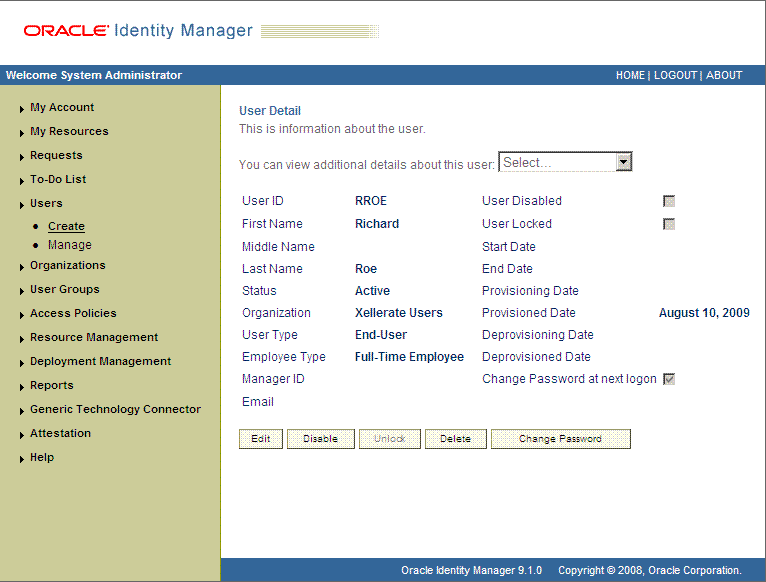This screenshot has width=766, height=582.
Task: Expand the Resource Management arrow
Action: click(x=21, y=339)
